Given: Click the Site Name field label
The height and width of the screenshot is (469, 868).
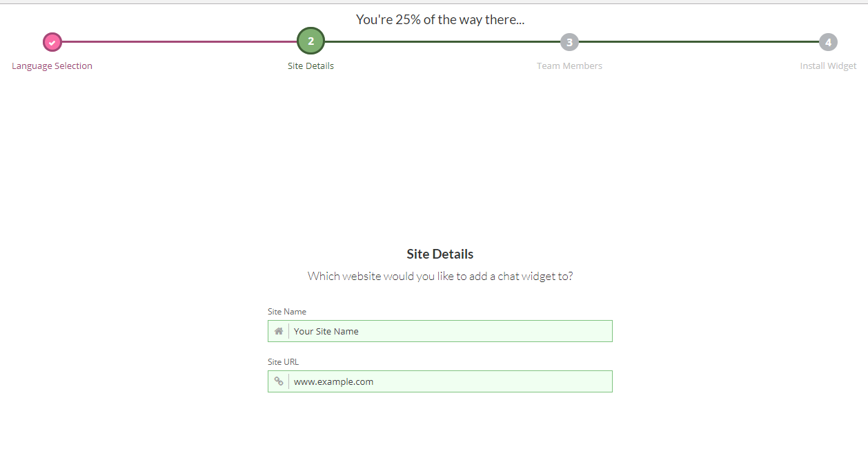Looking at the screenshot, I should coord(287,312).
